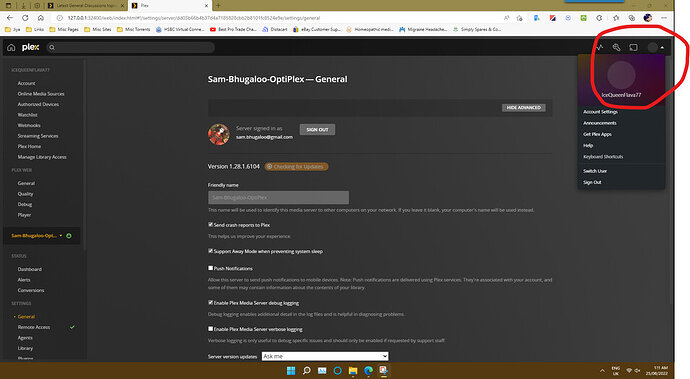Screen dimensions: 690x379
Task: Click the network Wi-Fi tray icon
Action: pos(629,371)
